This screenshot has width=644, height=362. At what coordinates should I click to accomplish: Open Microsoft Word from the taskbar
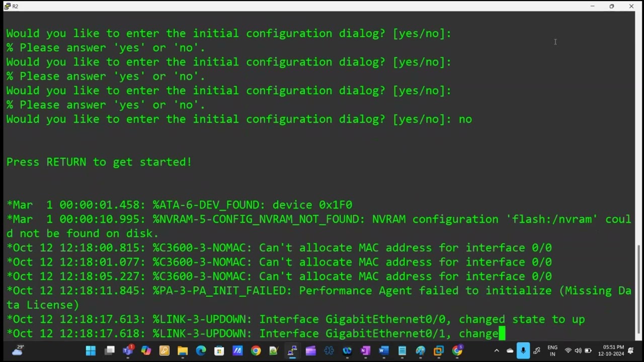pos(384,351)
